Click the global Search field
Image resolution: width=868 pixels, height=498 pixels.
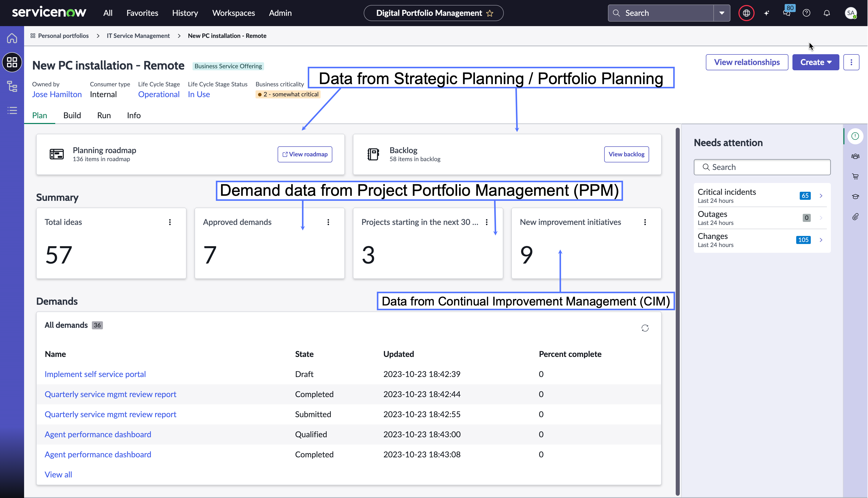[x=661, y=13]
